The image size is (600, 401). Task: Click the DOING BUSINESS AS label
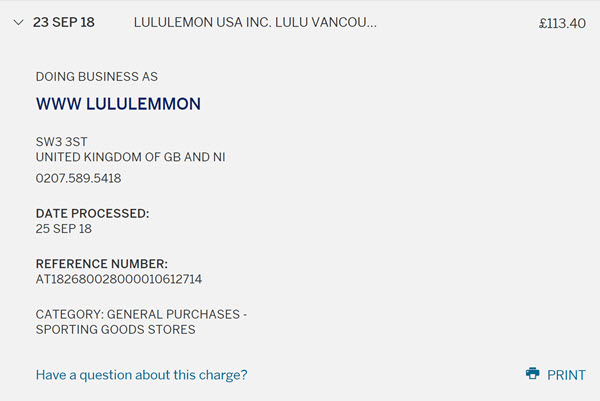click(x=96, y=77)
